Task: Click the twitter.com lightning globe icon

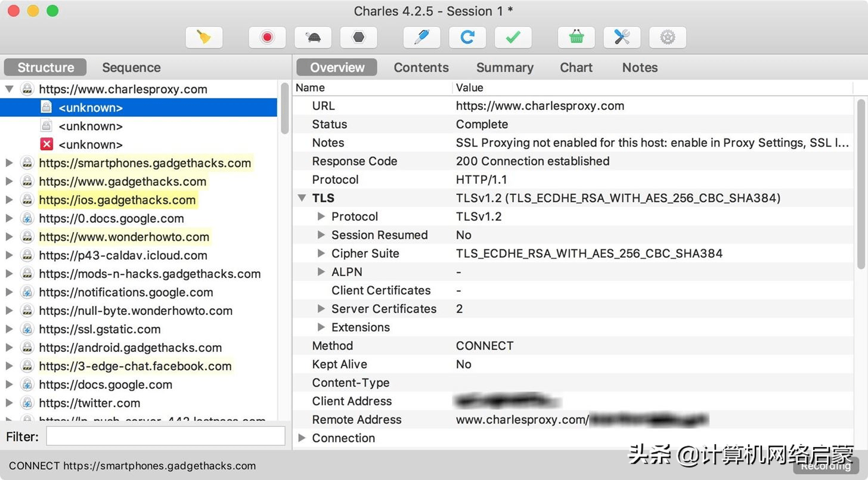Action: pos(27,403)
